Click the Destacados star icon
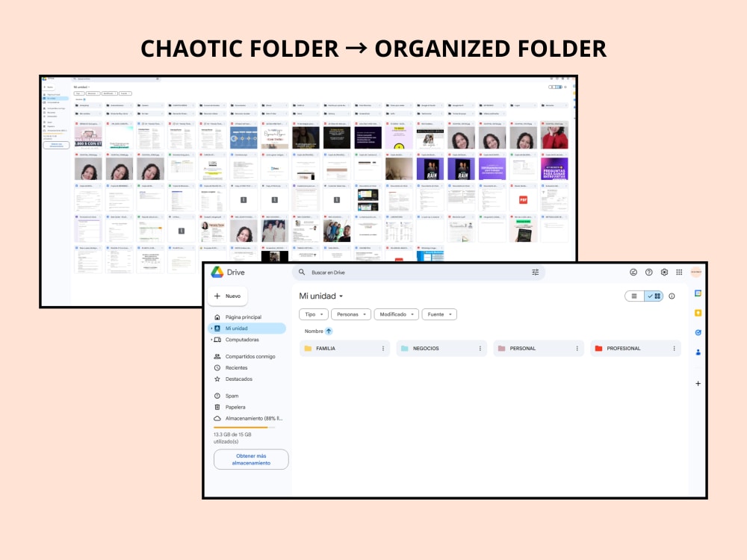This screenshot has height=560, width=747. pos(217,379)
